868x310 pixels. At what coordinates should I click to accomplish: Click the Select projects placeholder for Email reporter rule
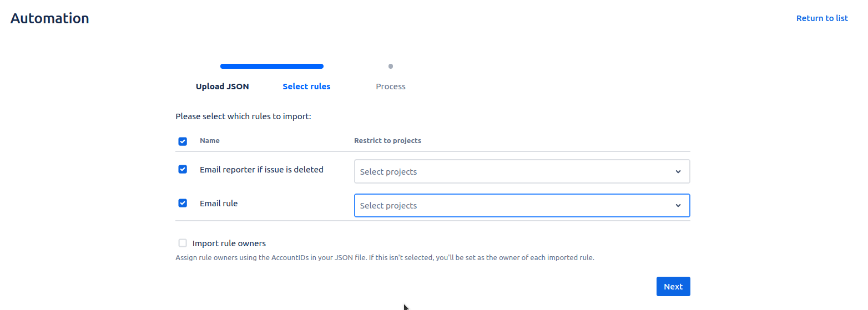(x=388, y=172)
